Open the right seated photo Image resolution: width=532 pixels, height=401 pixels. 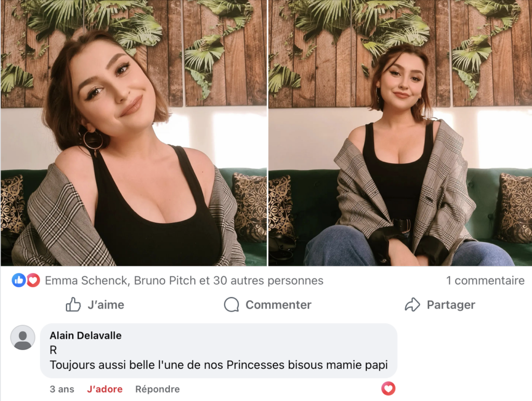pos(400,133)
